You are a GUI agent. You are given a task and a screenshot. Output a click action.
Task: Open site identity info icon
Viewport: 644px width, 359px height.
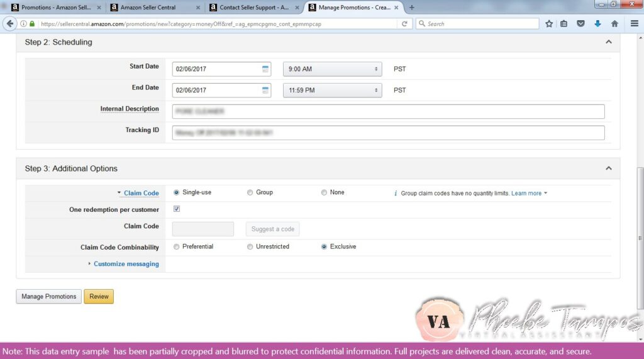pos(23,24)
